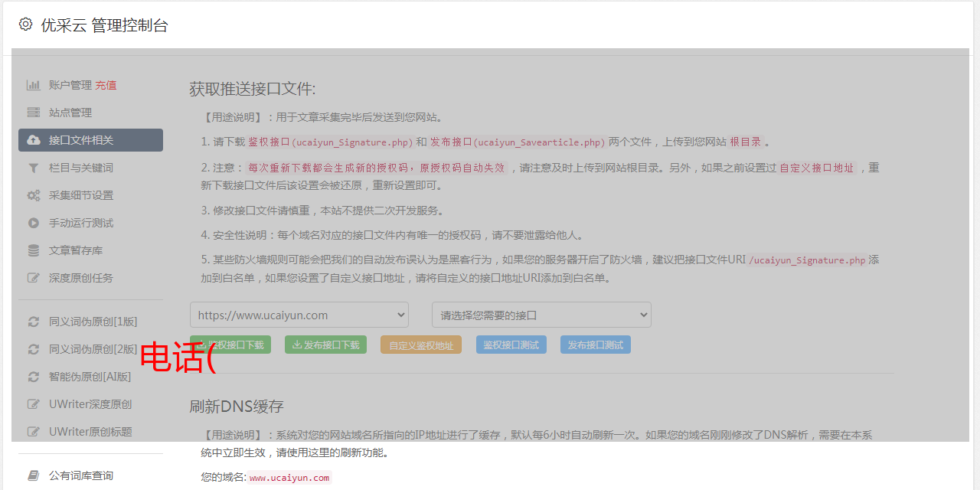Click the 刷新DNS缓存 heading
The image size is (980, 490).
pos(237,407)
